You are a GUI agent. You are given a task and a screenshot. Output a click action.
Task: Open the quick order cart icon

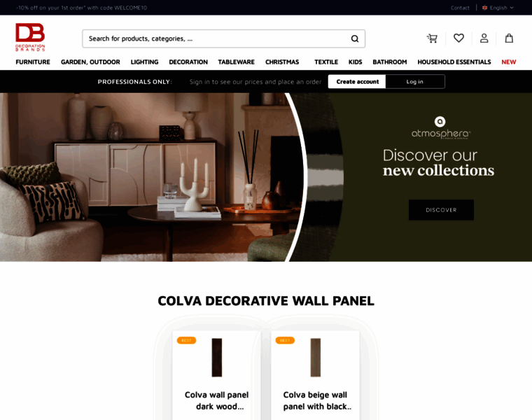(x=432, y=38)
